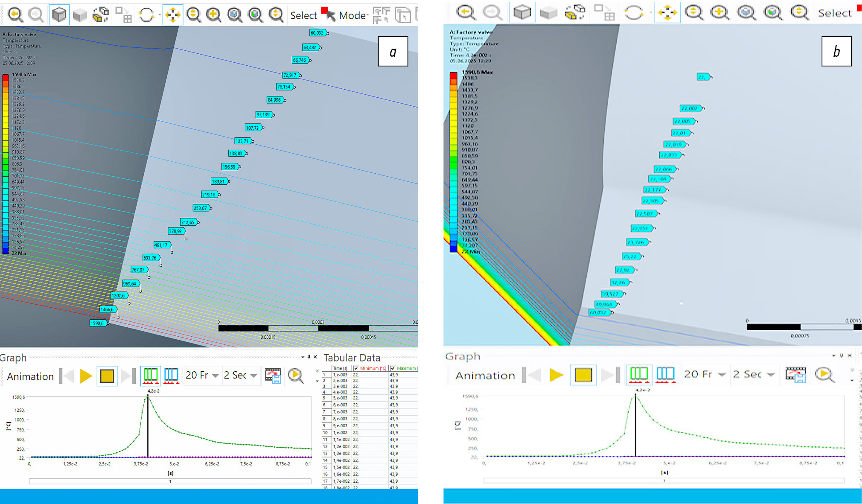Enable Pan tool in left toolbar
This screenshot has width=862, height=504.
point(172,15)
